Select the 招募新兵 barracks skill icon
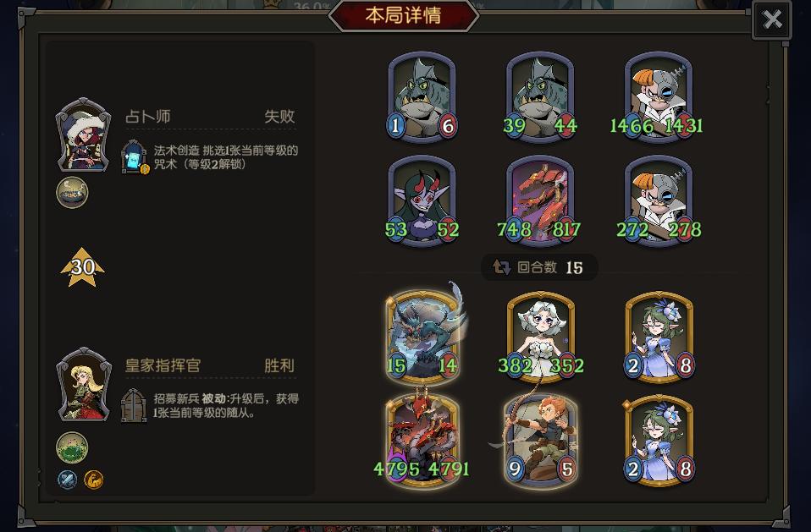The width and height of the screenshot is (811, 532). 134,405
